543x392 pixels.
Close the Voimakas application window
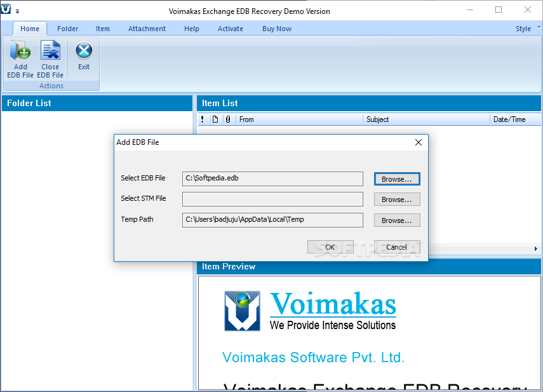[x=528, y=10]
